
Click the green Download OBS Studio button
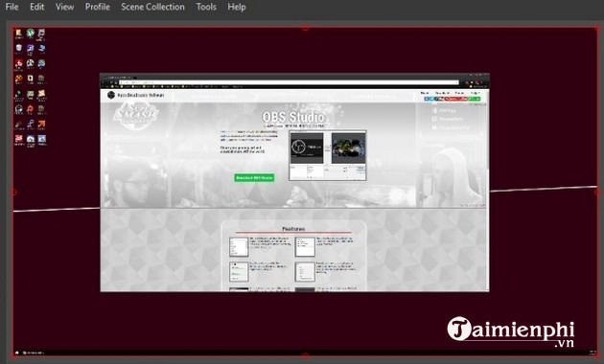pyautogui.click(x=254, y=178)
